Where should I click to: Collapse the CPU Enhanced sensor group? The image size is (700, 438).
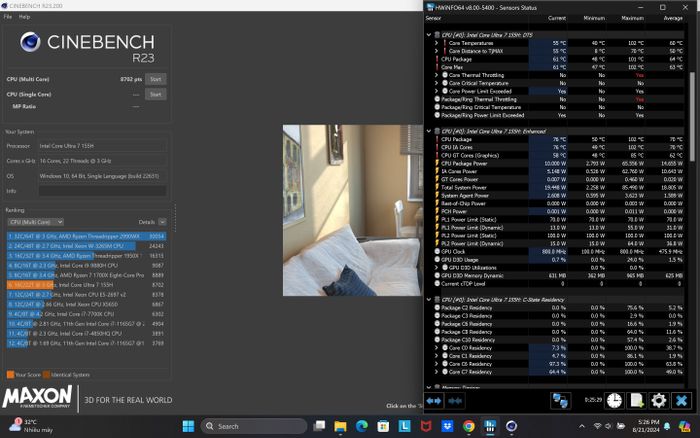point(429,131)
